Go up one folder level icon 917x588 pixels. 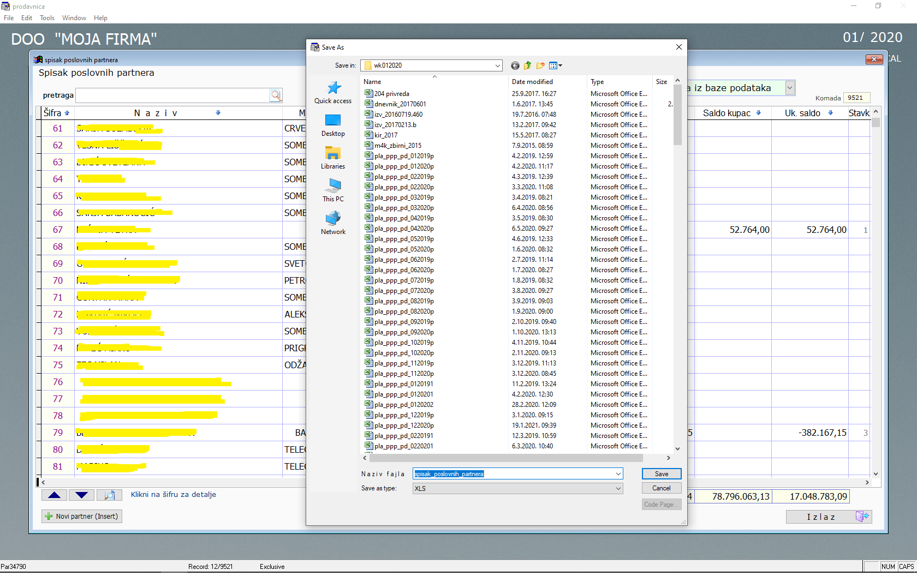[x=527, y=65]
